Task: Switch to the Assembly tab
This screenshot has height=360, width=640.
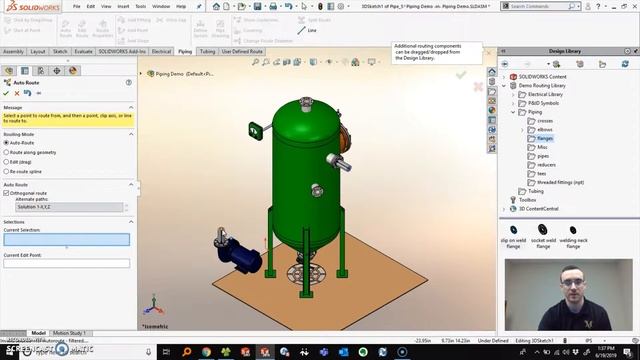Action: pos(13,51)
